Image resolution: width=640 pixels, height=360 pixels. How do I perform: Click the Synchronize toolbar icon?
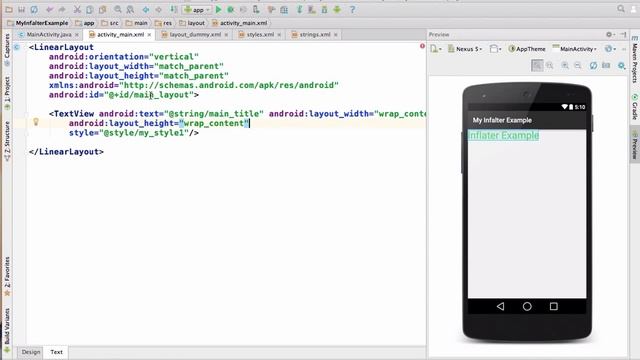coord(34,9)
